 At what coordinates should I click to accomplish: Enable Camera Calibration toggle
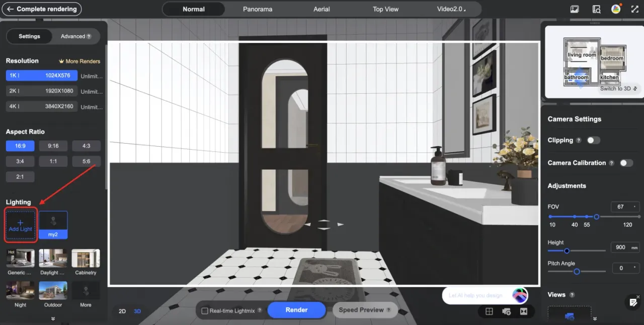click(626, 163)
